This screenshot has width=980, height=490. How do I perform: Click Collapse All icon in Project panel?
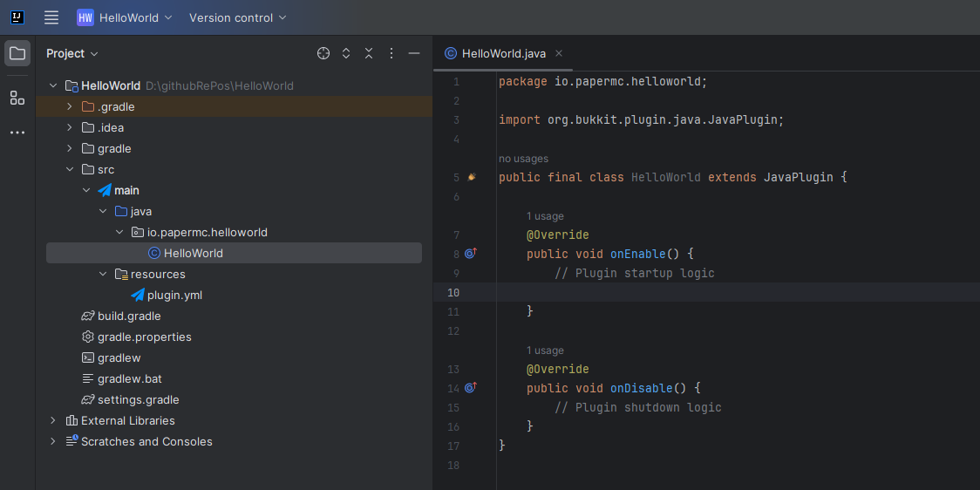coord(369,53)
